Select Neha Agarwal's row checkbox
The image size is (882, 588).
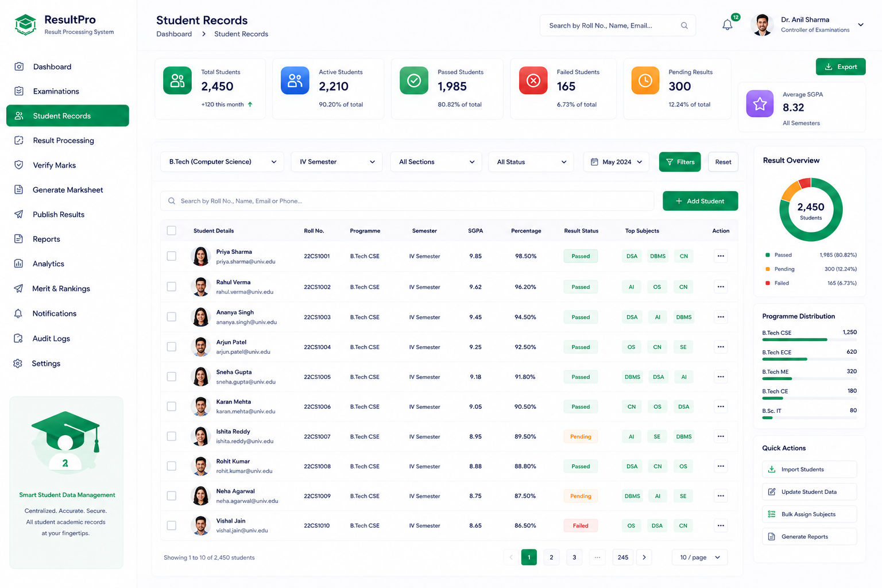[x=171, y=496]
